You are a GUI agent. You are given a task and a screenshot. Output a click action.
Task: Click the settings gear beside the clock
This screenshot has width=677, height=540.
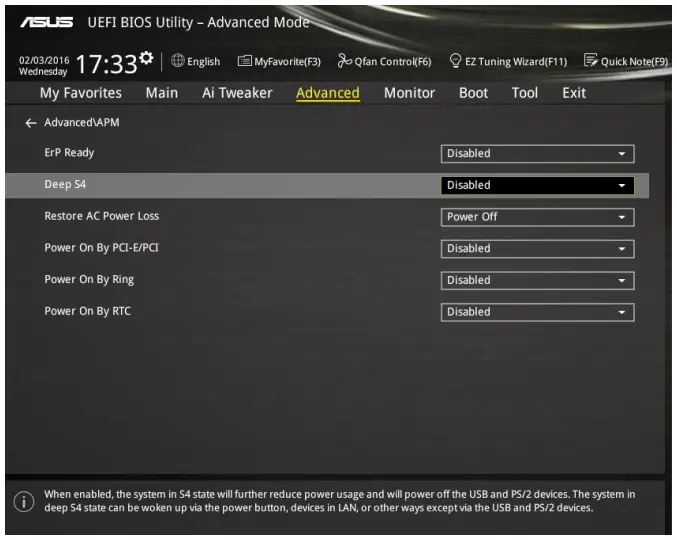(x=146, y=57)
